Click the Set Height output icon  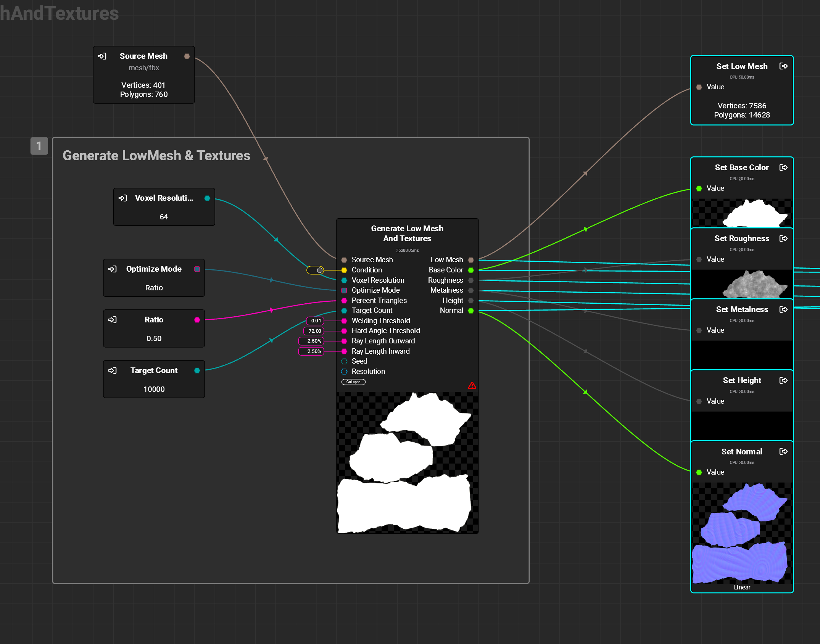pos(783,380)
